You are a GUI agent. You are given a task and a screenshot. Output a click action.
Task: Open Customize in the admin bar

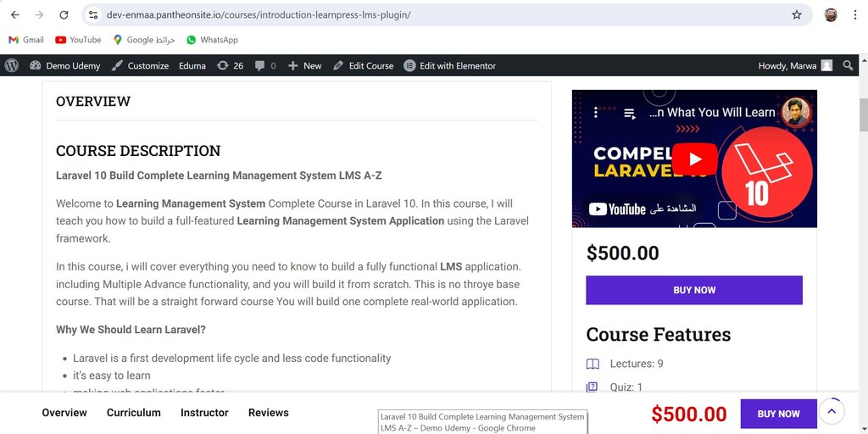(140, 65)
